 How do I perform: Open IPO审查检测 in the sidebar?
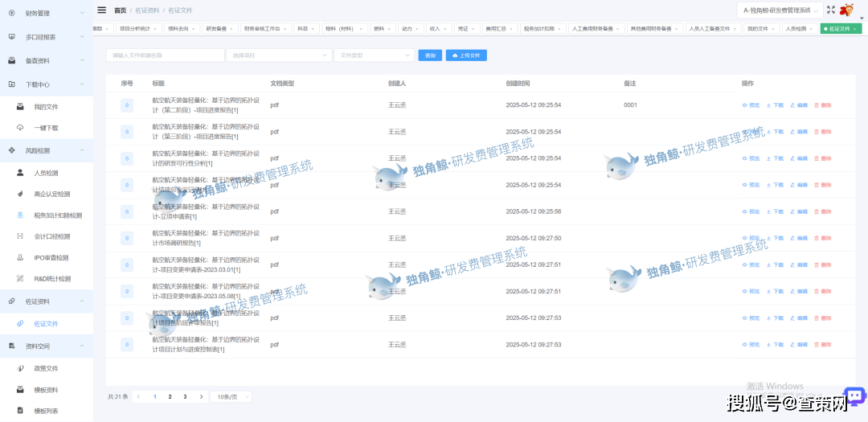(51, 258)
